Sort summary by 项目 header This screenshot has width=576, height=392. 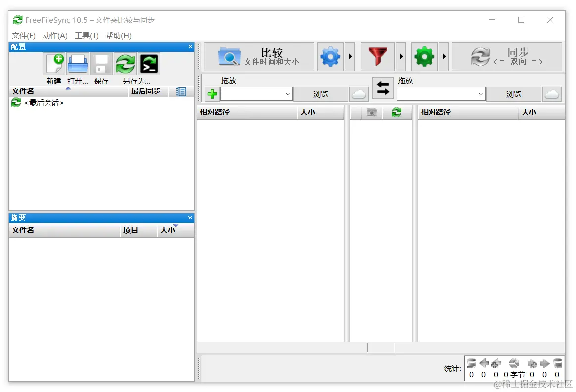(139, 230)
